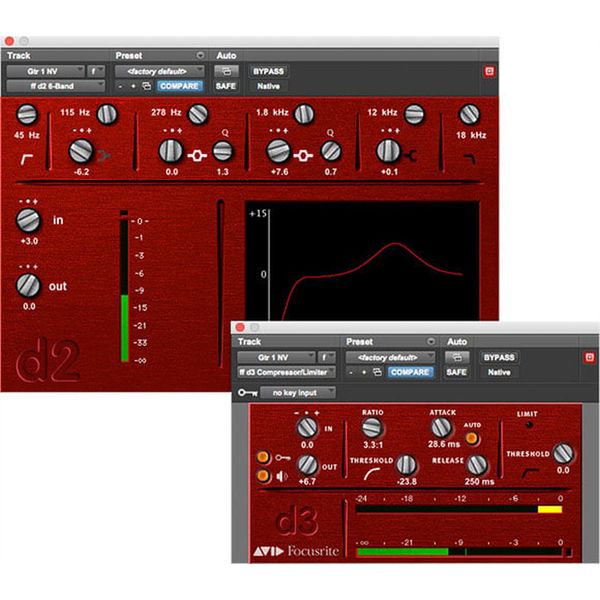The image size is (600, 600).
Task: Click the 12 kHz frequency knob
Action: [x=414, y=114]
